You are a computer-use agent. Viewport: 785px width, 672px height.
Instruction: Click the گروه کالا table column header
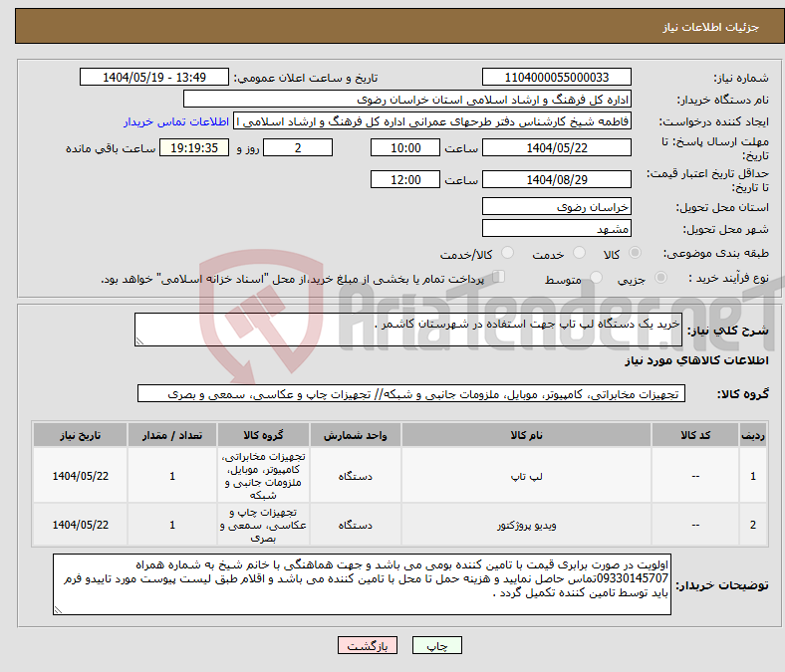point(263,435)
